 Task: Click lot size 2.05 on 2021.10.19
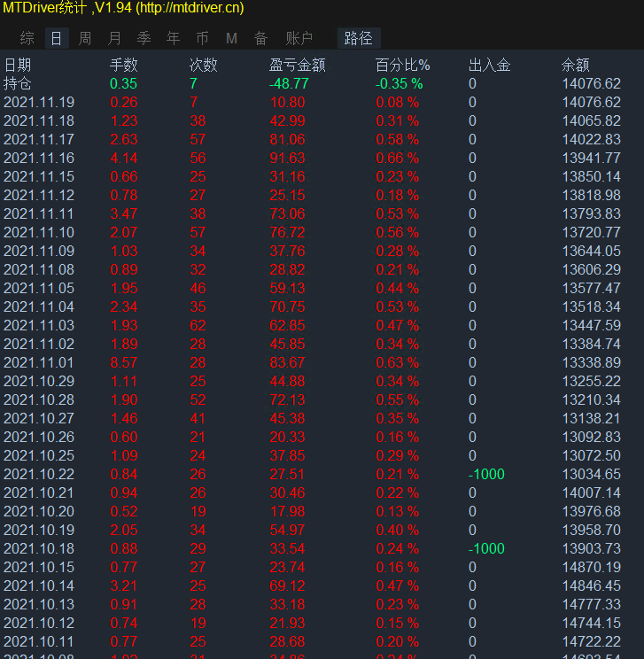(x=124, y=530)
